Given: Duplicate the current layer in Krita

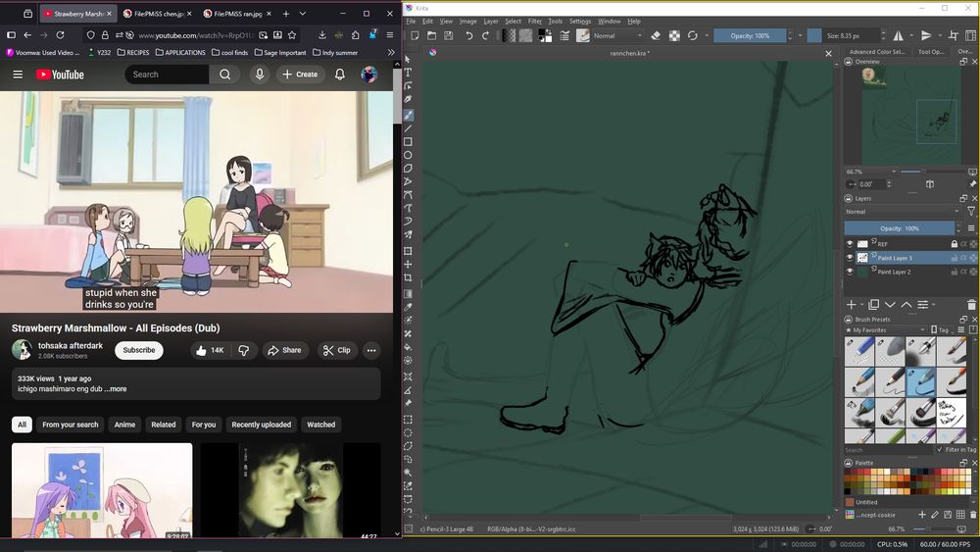Looking at the screenshot, I should [x=874, y=305].
